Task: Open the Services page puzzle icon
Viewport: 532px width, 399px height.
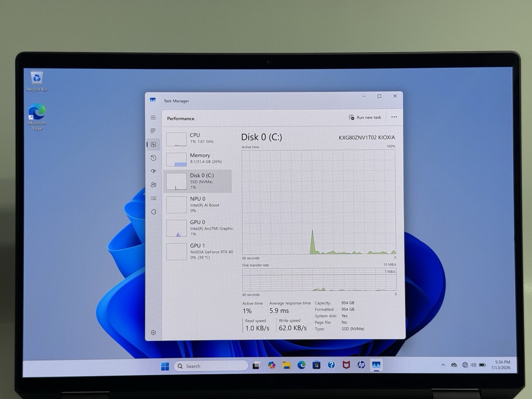Action: (153, 212)
